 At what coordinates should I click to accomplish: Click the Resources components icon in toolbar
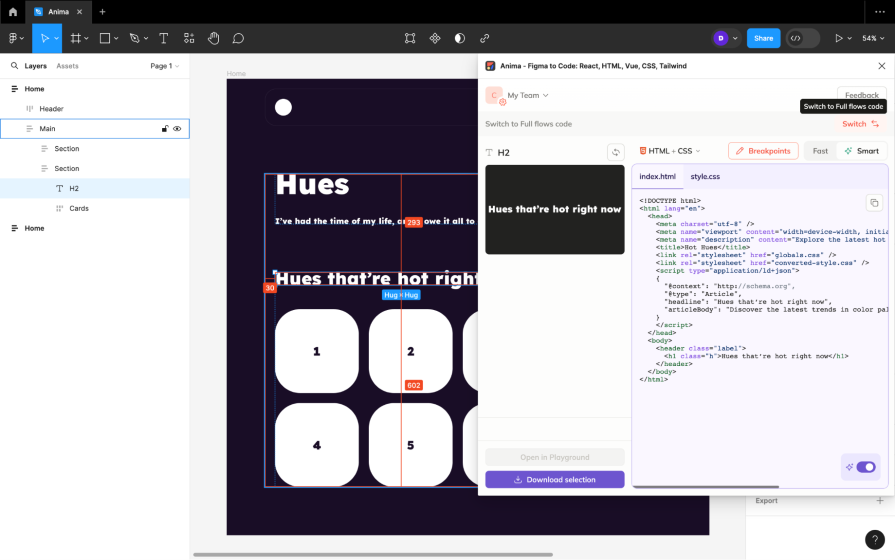click(189, 38)
